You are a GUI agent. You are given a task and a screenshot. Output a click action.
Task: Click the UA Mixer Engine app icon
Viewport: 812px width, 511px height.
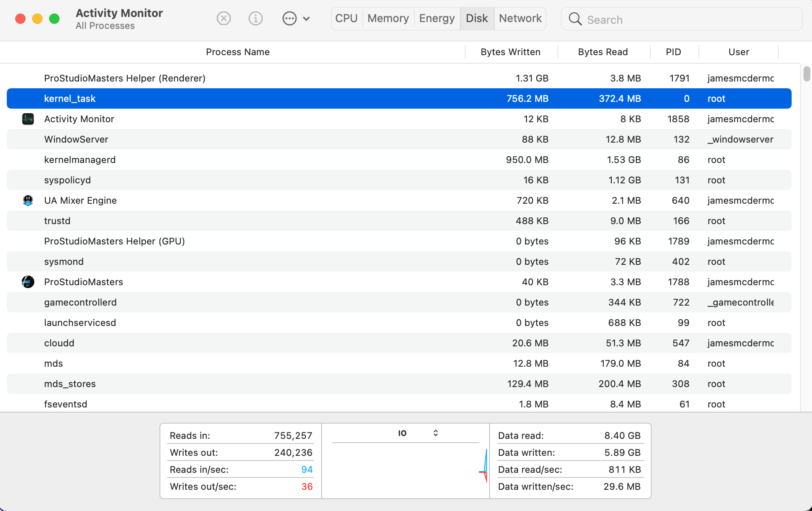tap(28, 200)
